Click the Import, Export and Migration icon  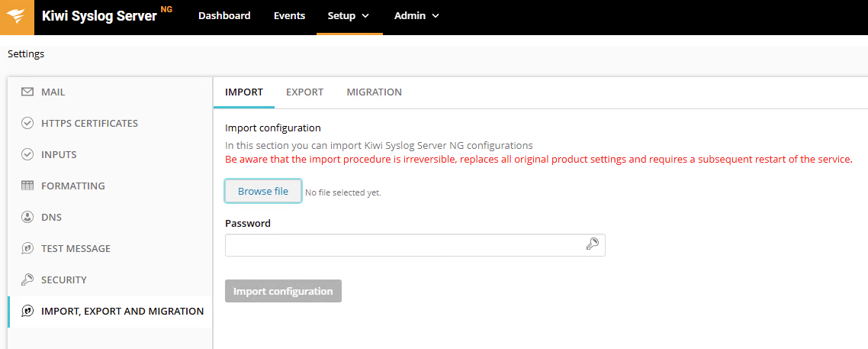[27, 311]
